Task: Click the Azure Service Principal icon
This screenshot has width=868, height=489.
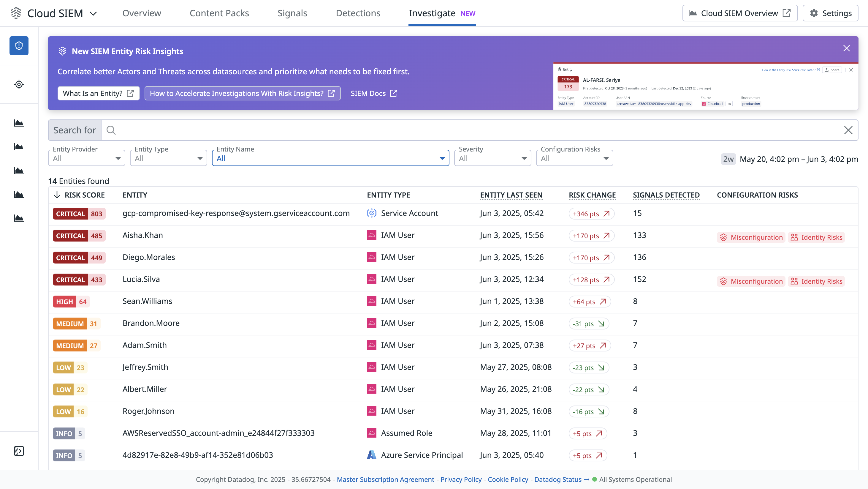Action: 371,455
